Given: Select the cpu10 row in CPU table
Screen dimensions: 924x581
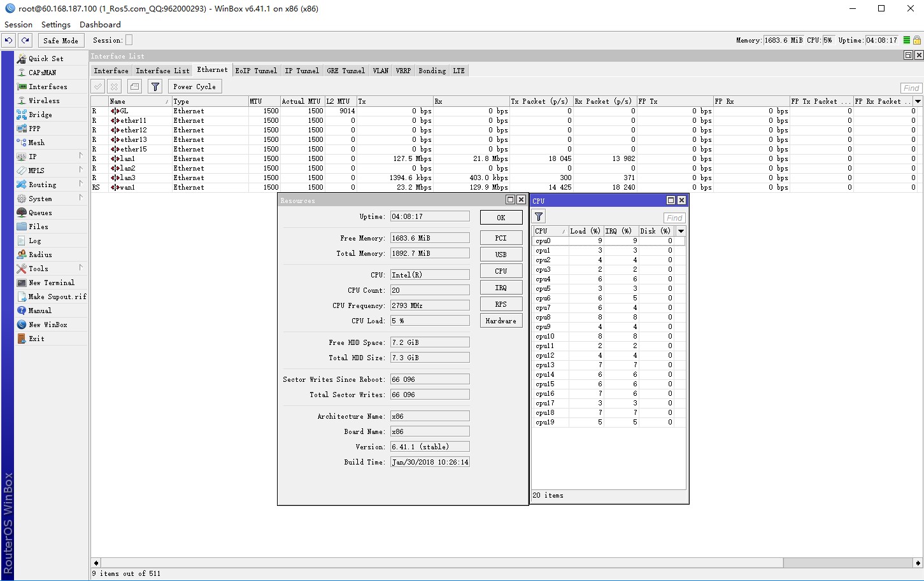Looking at the screenshot, I should click(608, 336).
